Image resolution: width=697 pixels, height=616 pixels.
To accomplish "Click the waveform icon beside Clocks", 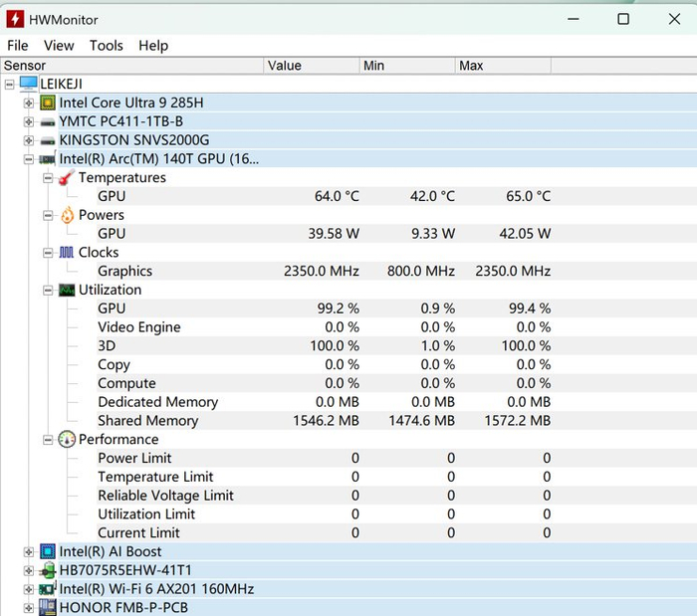I will (67, 253).
